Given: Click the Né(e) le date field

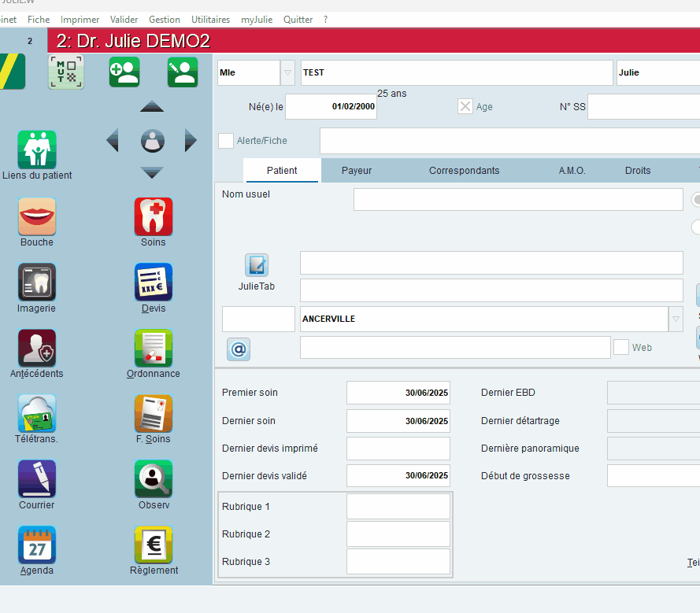Looking at the screenshot, I should click(x=331, y=107).
